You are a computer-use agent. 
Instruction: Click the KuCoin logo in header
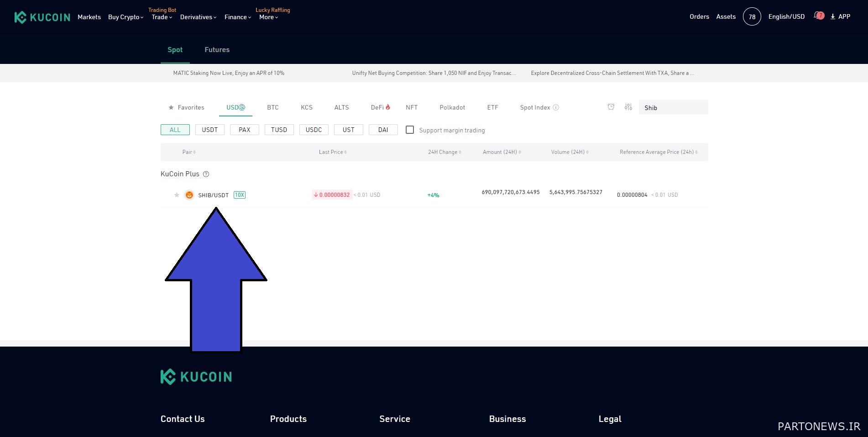[x=42, y=17]
